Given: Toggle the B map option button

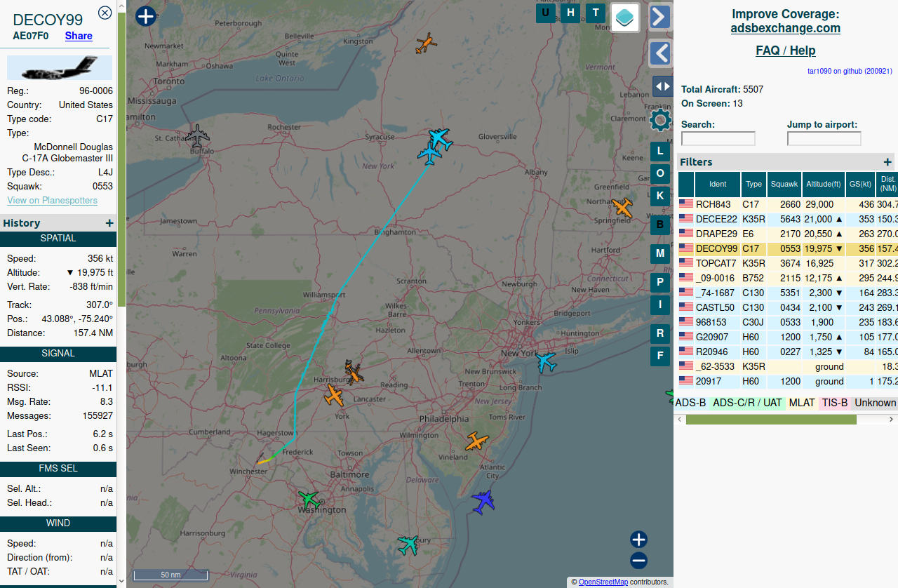Looking at the screenshot, I should (659, 225).
